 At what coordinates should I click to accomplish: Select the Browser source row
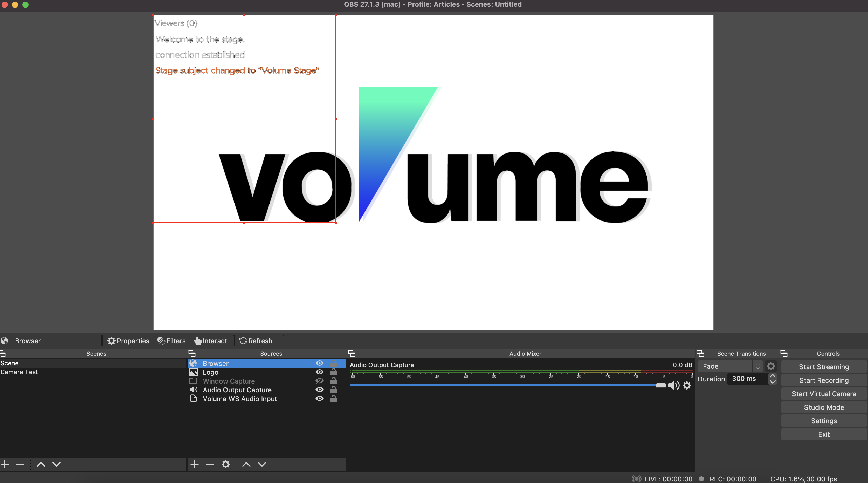(266, 363)
